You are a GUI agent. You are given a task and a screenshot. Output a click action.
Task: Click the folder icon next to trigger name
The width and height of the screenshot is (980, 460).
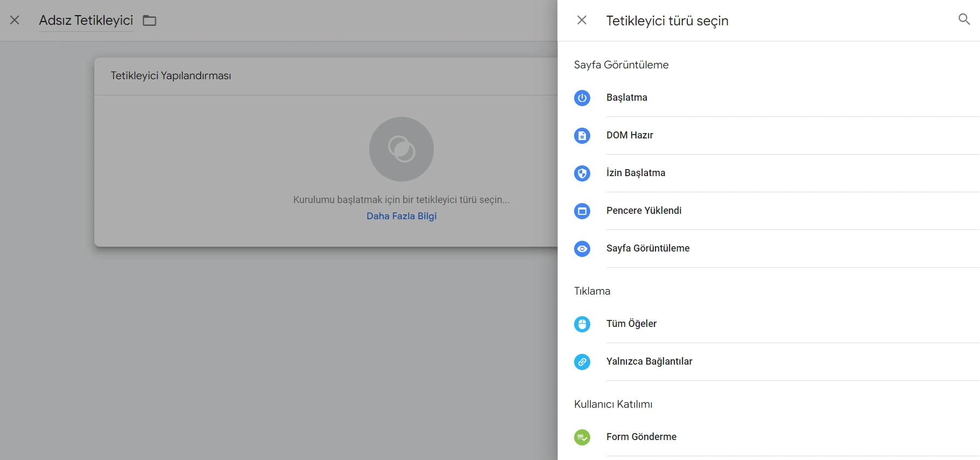[149, 20]
